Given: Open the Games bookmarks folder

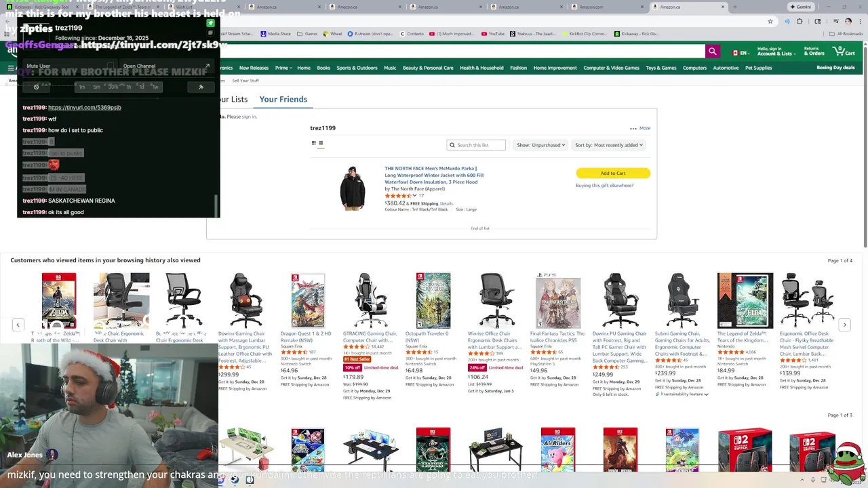Looking at the screenshot, I should 307,33.
